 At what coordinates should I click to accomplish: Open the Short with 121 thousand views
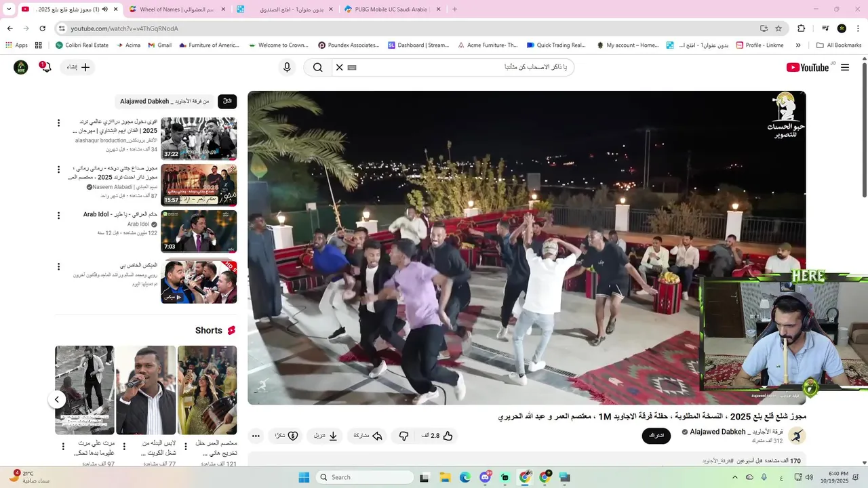click(x=207, y=390)
